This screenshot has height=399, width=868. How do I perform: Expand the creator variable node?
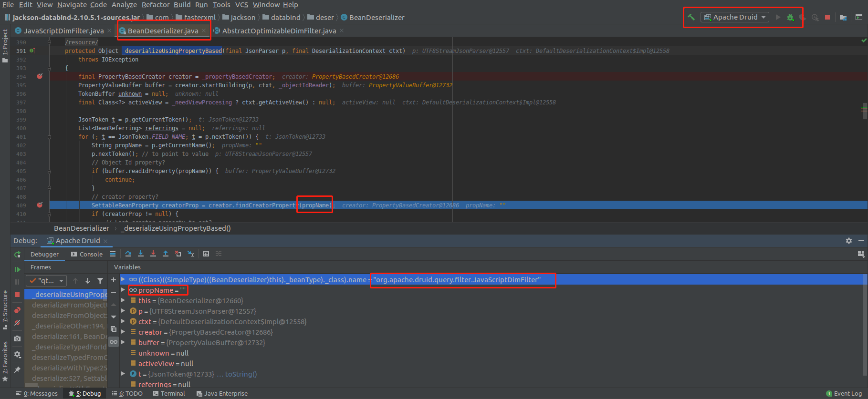pos(123,332)
